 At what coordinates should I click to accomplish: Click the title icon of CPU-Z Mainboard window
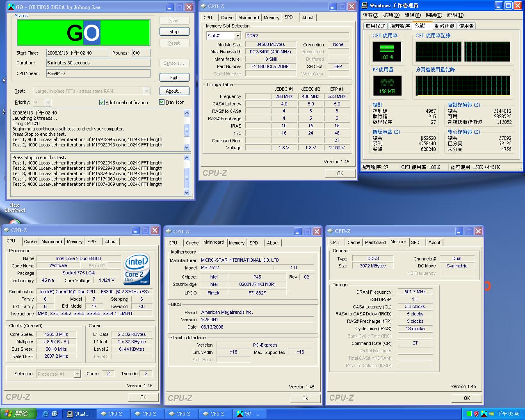click(169, 231)
